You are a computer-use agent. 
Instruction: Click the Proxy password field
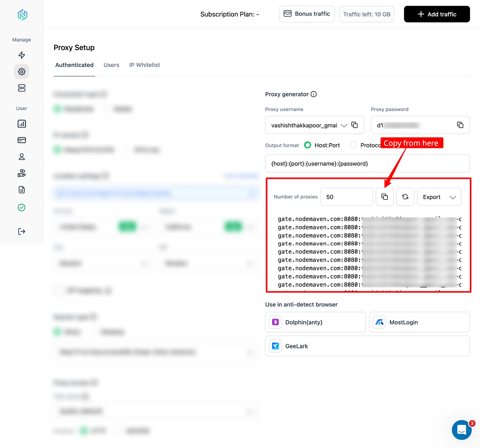[420, 125]
